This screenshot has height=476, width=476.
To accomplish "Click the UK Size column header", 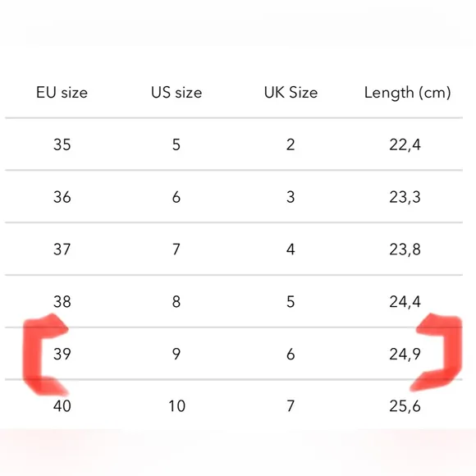I will pos(291,93).
